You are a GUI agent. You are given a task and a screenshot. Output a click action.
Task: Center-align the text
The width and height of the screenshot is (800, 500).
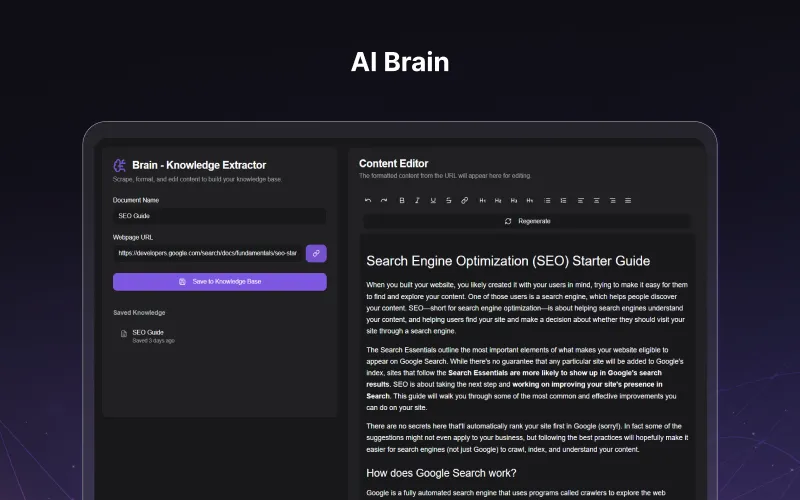[x=596, y=200]
